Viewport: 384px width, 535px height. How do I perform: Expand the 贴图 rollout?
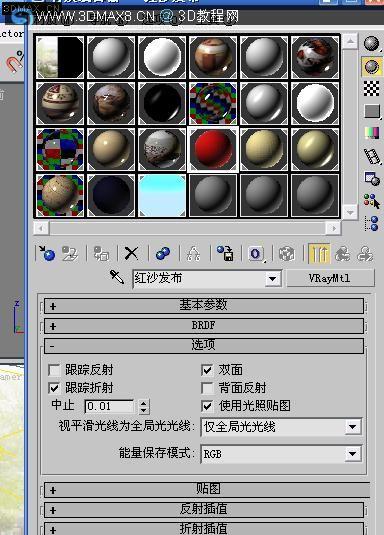click(207, 489)
